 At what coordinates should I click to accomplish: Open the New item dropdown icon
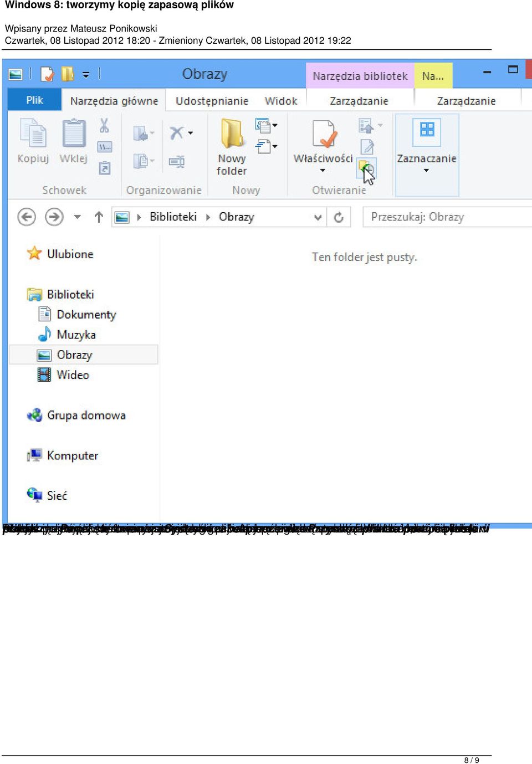(x=266, y=125)
